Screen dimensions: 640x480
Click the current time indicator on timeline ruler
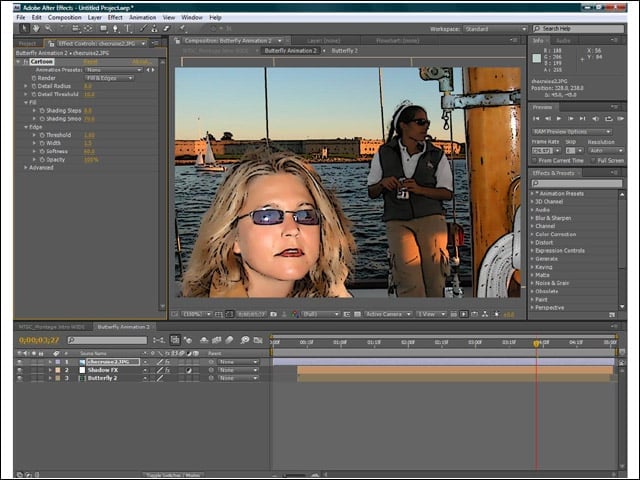click(x=536, y=344)
